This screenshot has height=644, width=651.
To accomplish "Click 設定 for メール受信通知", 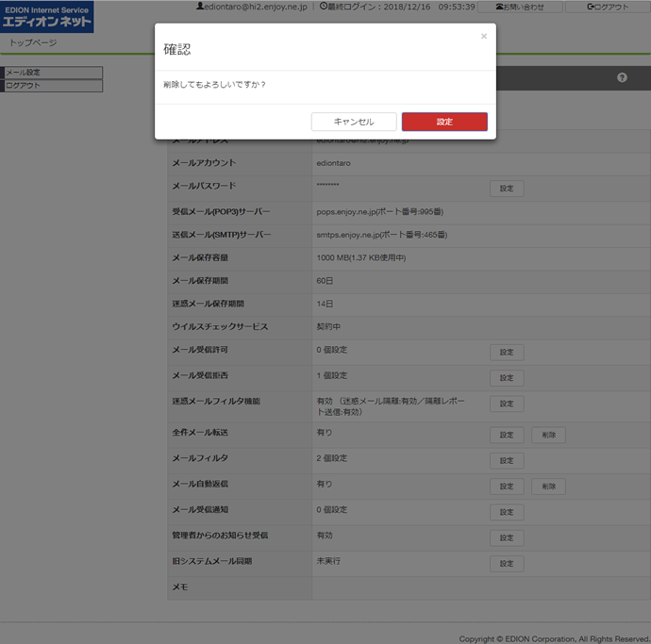I will [x=506, y=512].
